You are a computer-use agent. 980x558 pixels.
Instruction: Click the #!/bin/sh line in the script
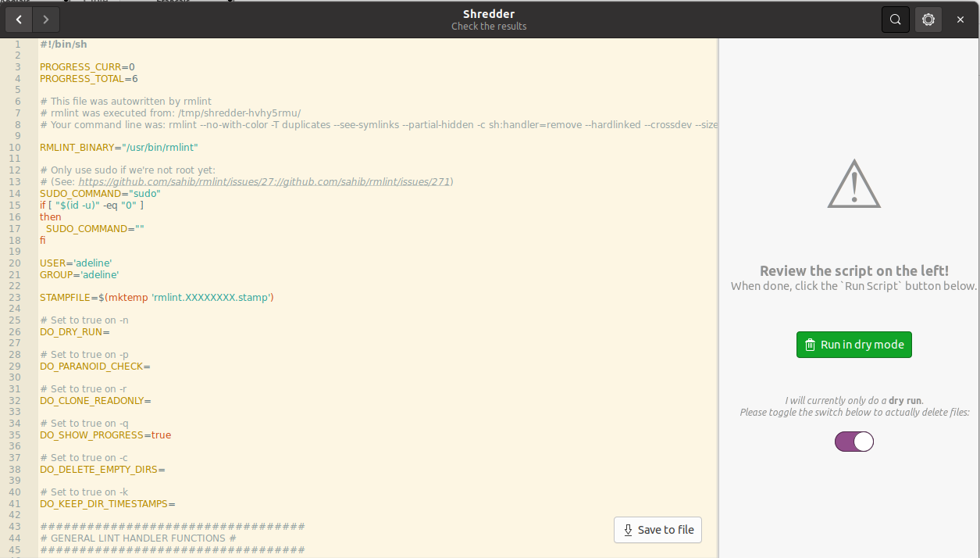click(63, 45)
